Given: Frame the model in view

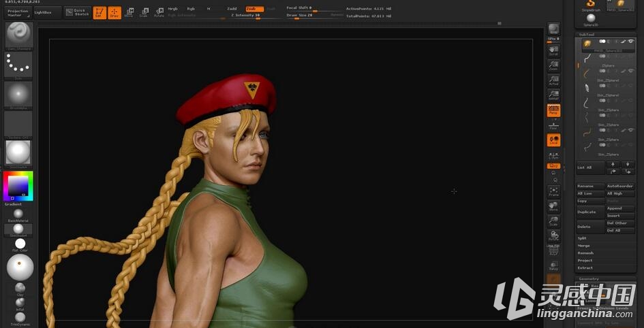Looking at the screenshot, I should pyautogui.click(x=553, y=191).
